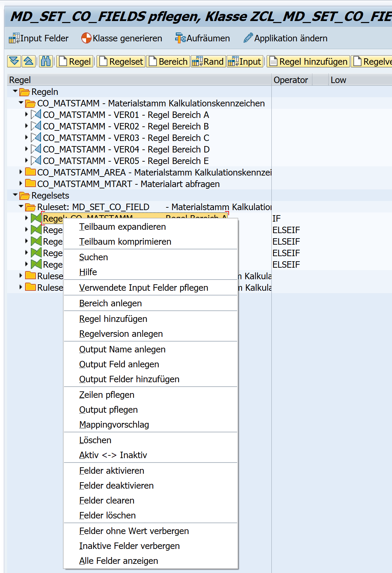Click the Operator column header
This screenshot has height=573, width=392.
[291, 80]
